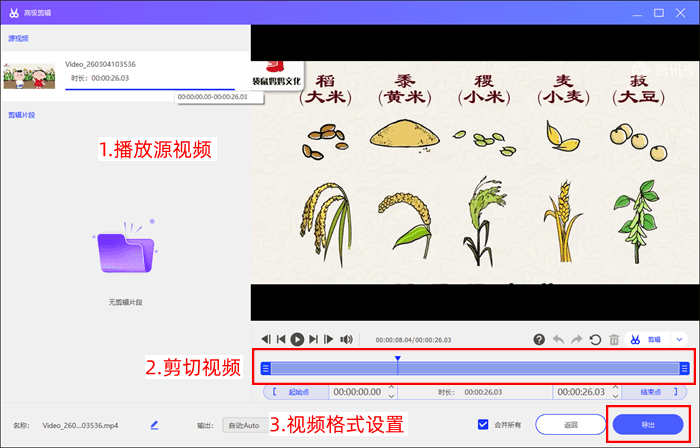Jump to the clip start
The height and width of the screenshot is (448, 700).
pyautogui.click(x=281, y=340)
